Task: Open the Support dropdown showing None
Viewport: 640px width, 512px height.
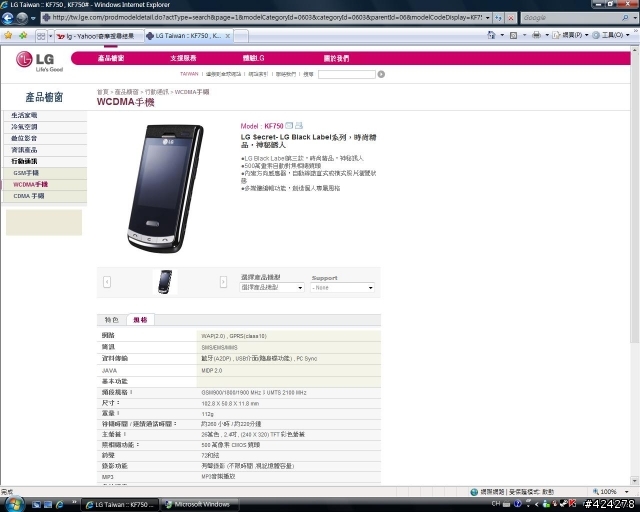Action: click(x=342, y=287)
